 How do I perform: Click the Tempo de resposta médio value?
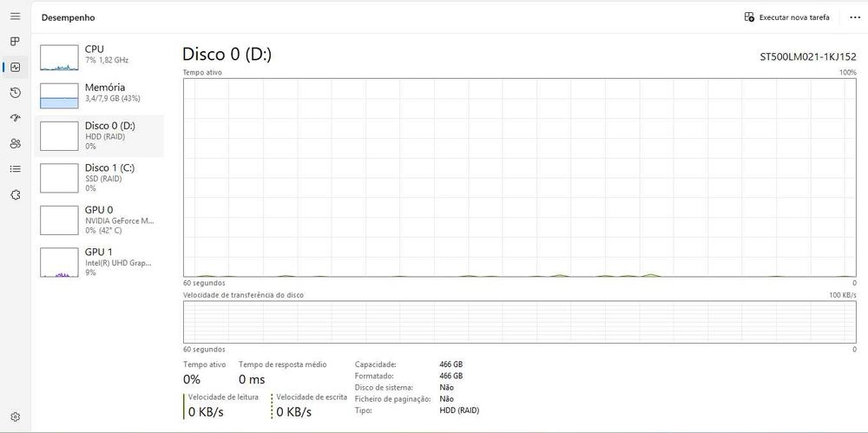[252, 380]
